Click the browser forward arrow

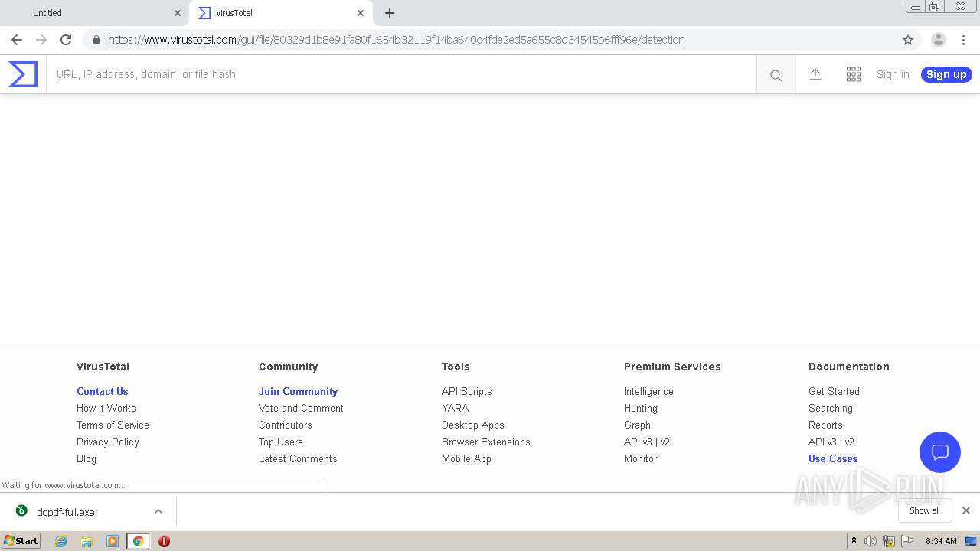41,40
